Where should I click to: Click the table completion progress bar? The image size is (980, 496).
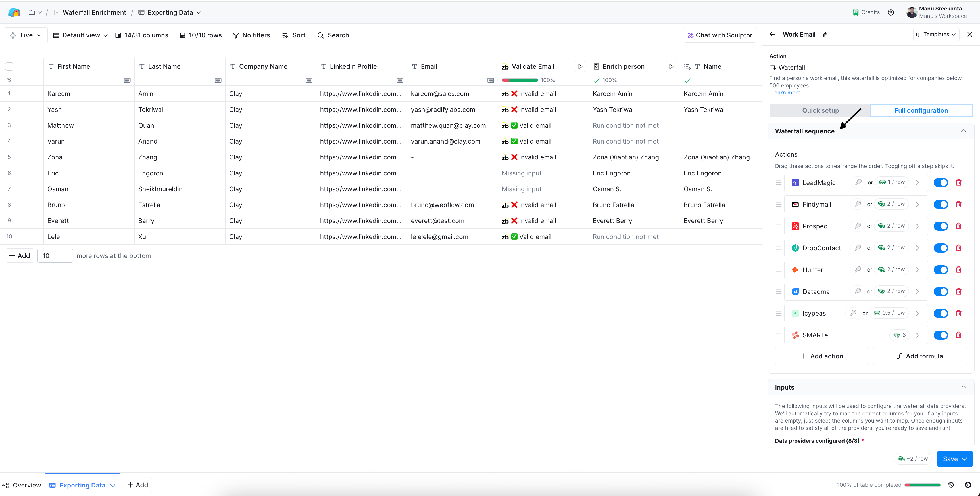[x=922, y=485]
